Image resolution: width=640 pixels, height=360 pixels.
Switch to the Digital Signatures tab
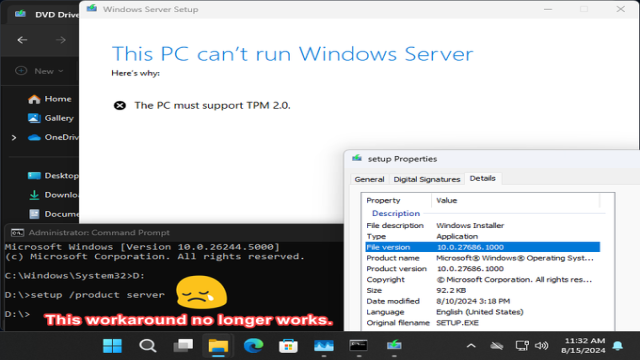(x=427, y=179)
